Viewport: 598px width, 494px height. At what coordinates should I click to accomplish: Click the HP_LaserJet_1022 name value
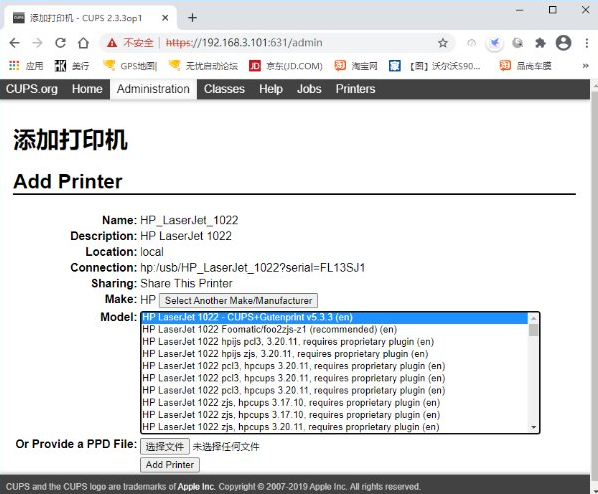(189, 220)
